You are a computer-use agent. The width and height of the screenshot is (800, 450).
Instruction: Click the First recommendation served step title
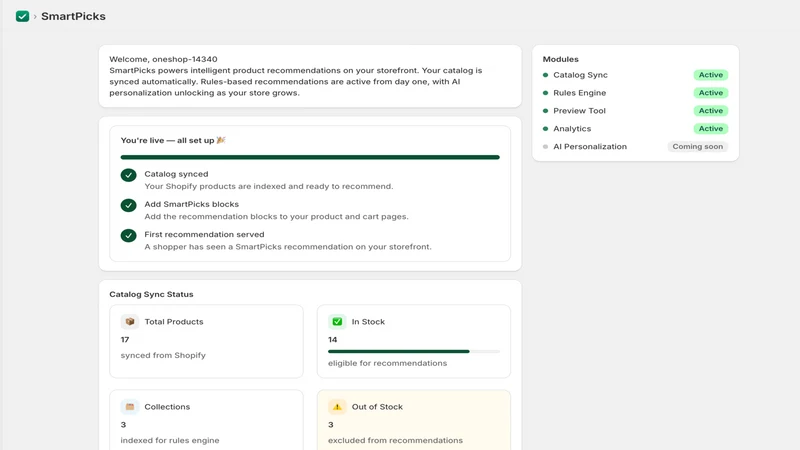click(204, 234)
